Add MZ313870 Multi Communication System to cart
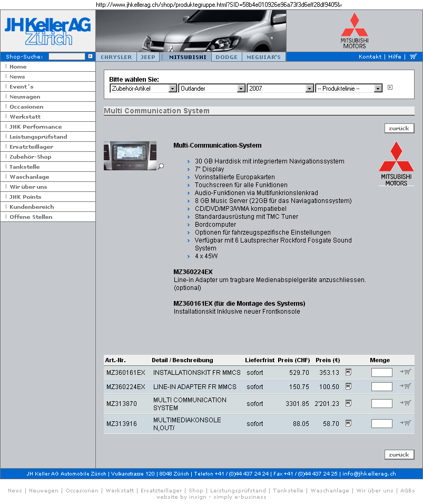Screen dimensions: 423x504 coord(405,403)
